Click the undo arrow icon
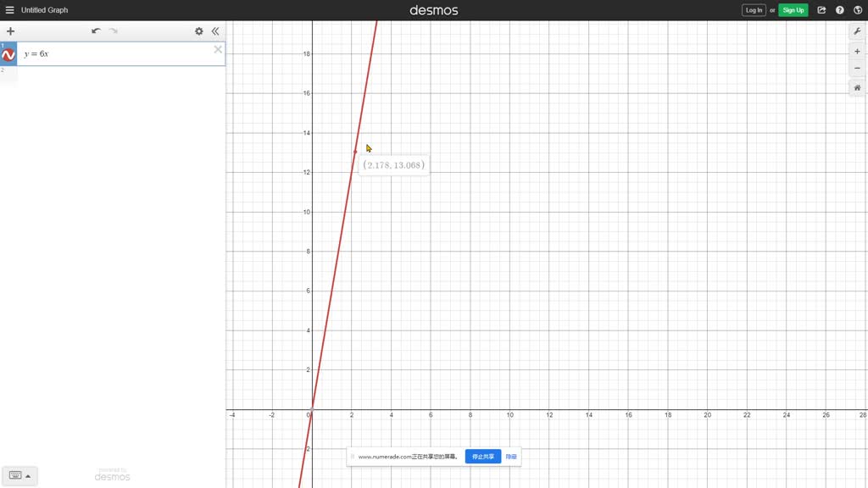868x488 pixels. pos(96,30)
